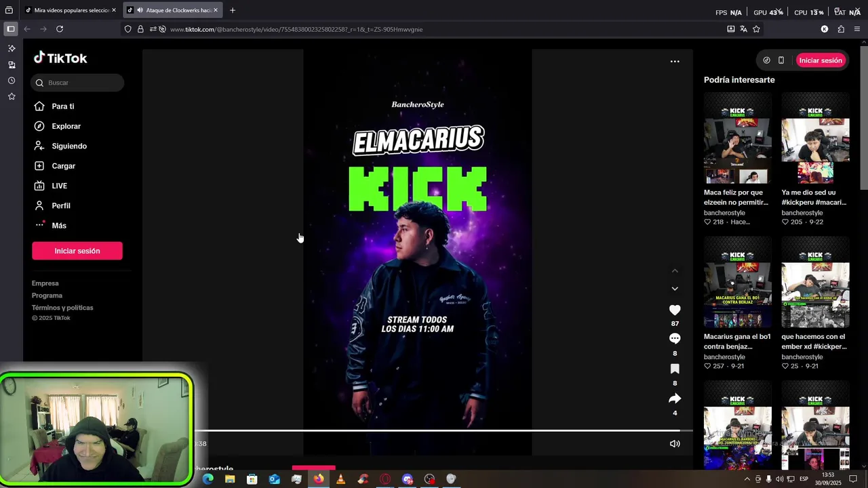Close the 'Mira videos populares' tab
The width and height of the screenshot is (868, 488).
(113, 10)
